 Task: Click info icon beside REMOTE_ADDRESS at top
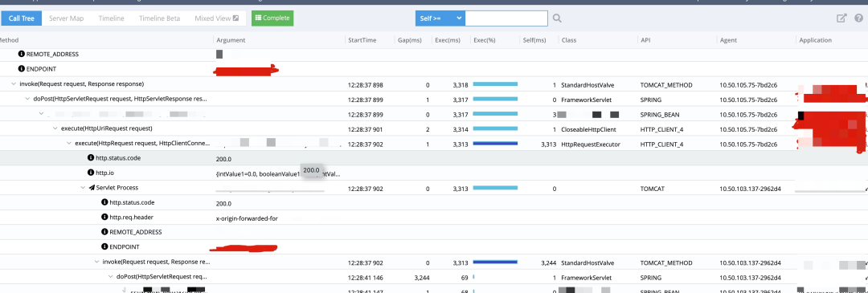click(22, 54)
